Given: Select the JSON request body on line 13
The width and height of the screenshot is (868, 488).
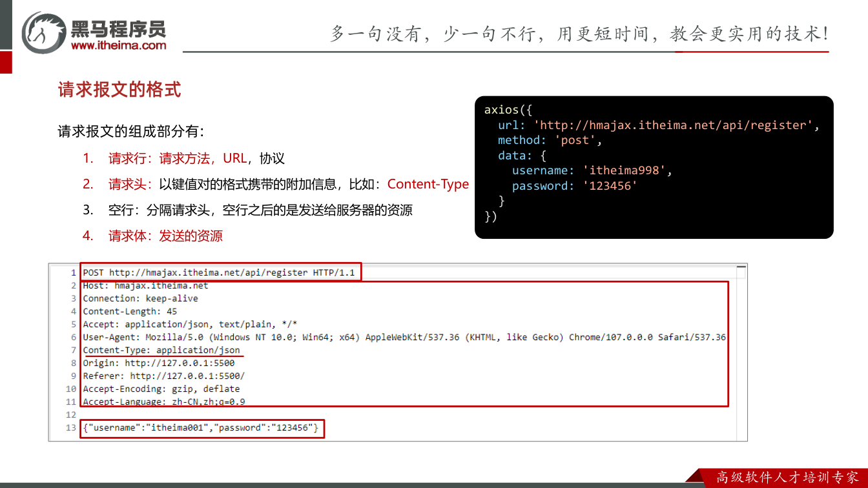Looking at the screenshot, I should pos(201,427).
